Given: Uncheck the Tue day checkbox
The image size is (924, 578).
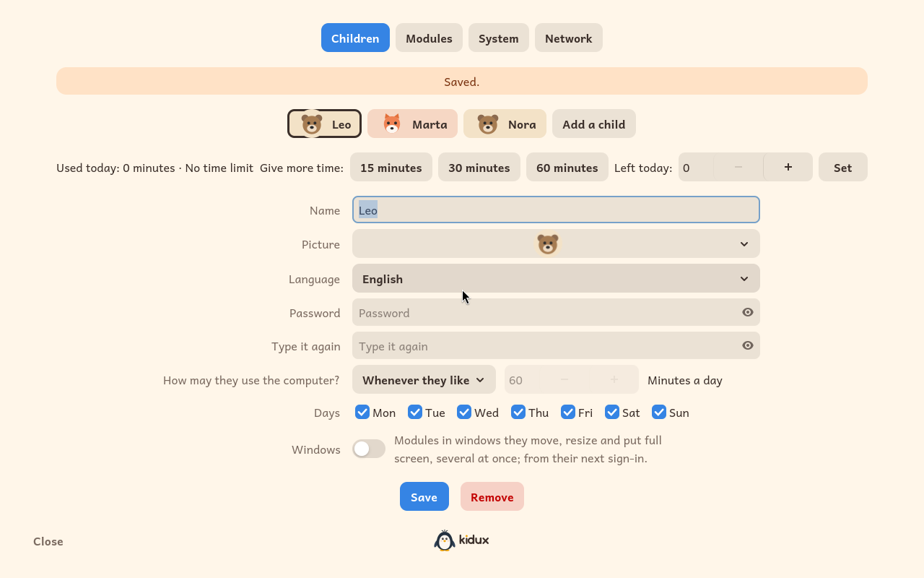Looking at the screenshot, I should coord(415,412).
